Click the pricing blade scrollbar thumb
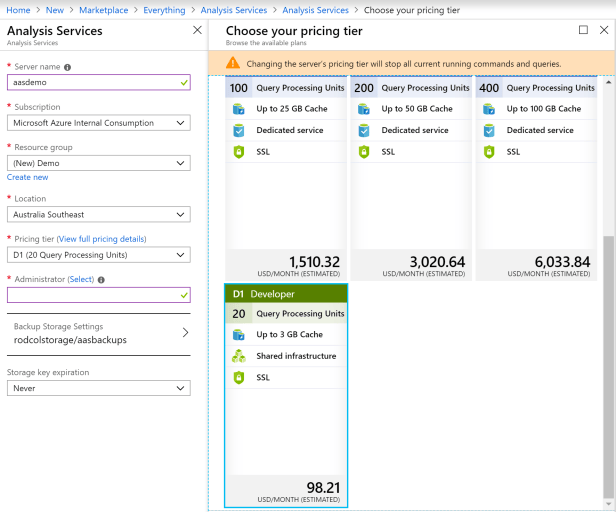Viewport: 616px width, 512px height. pyautogui.click(x=609, y=367)
